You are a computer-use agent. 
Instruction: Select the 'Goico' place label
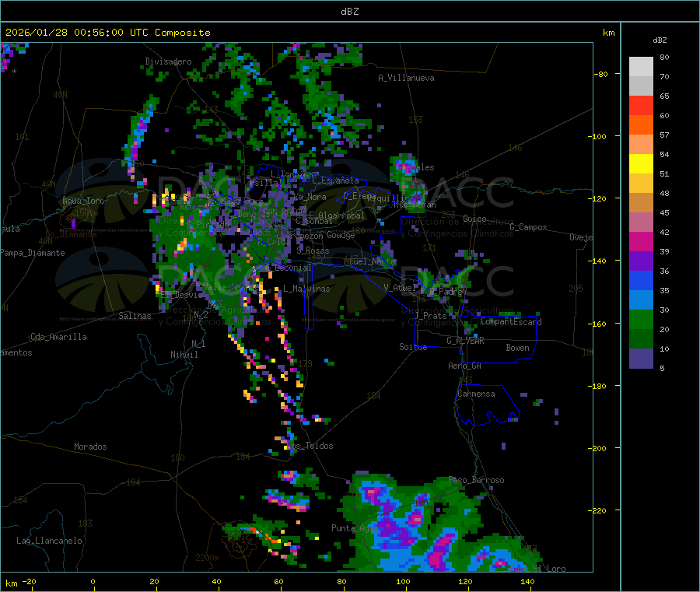point(474,219)
